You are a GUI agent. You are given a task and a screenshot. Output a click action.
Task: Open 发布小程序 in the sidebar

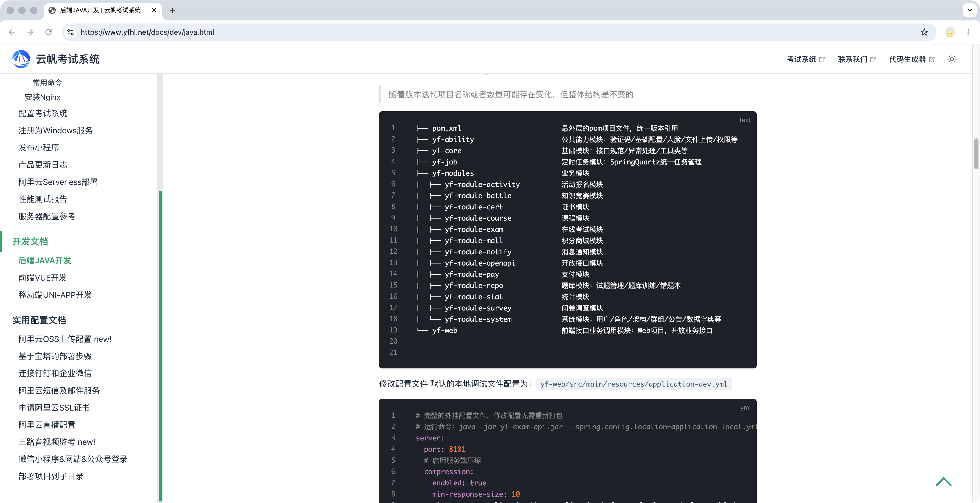pos(39,148)
